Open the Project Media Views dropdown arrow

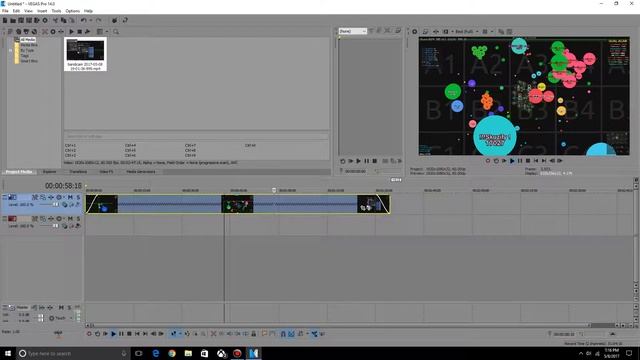(x=107, y=31)
